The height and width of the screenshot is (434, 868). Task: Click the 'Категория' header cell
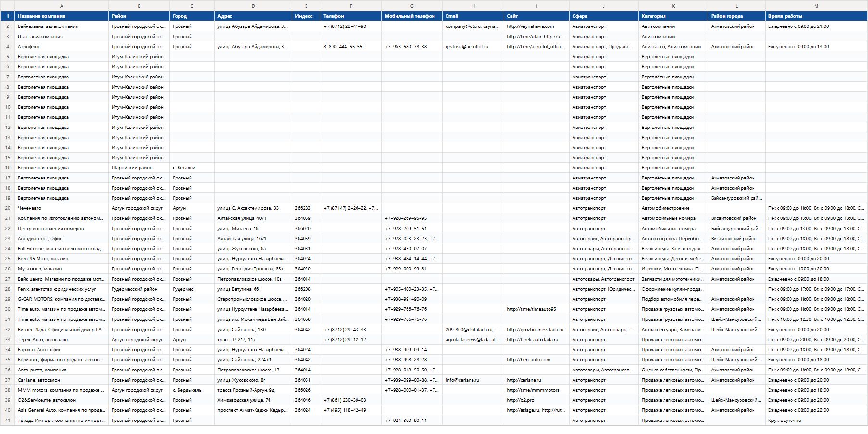pos(673,16)
